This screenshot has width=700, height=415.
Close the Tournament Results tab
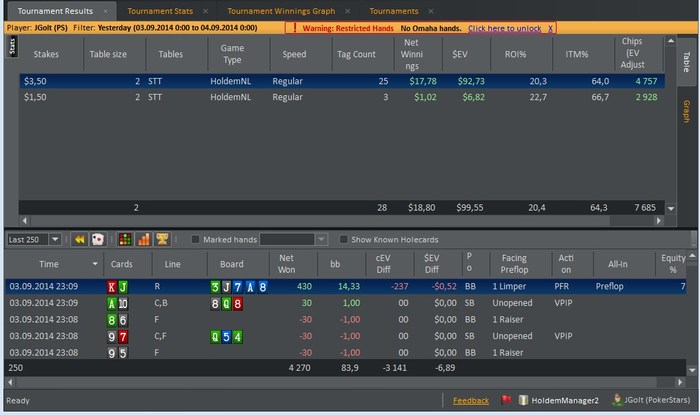tap(105, 11)
